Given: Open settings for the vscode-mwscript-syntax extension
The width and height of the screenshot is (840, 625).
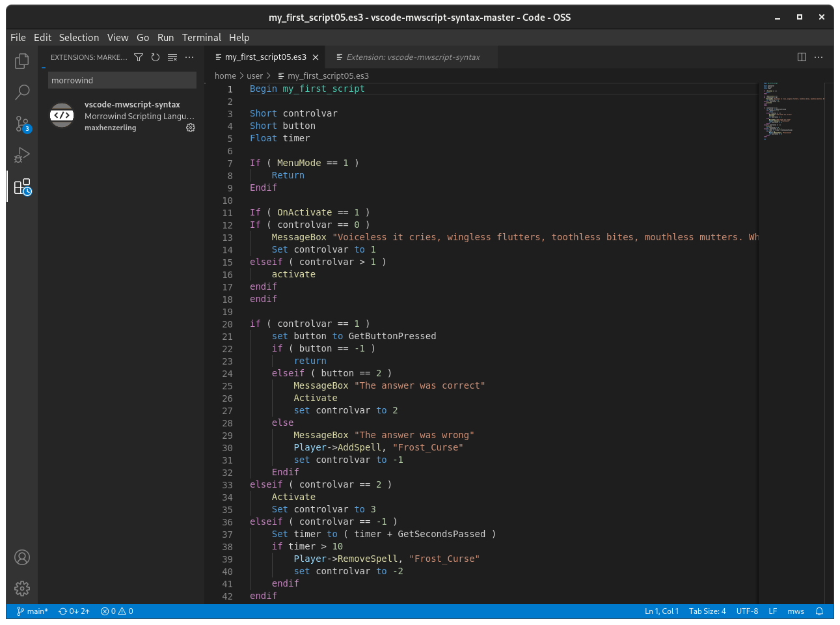Looking at the screenshot, I should [191, 128].
